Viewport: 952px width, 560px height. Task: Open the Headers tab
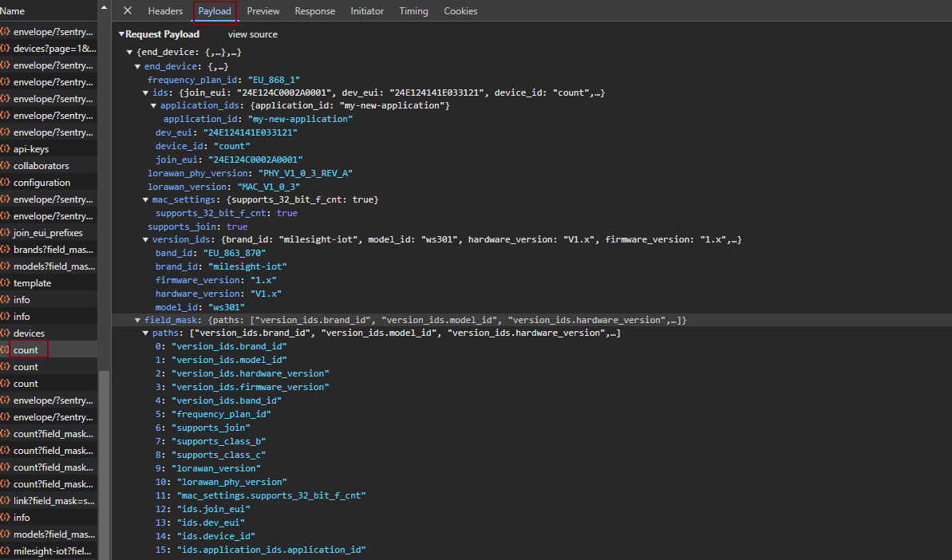coord(165,11)
